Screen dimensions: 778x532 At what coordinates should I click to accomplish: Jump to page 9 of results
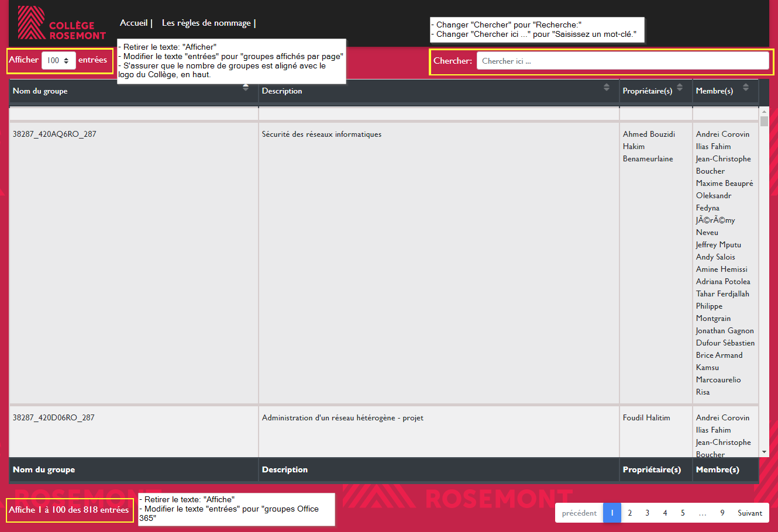pyautogui.click(x=722, y=513)
